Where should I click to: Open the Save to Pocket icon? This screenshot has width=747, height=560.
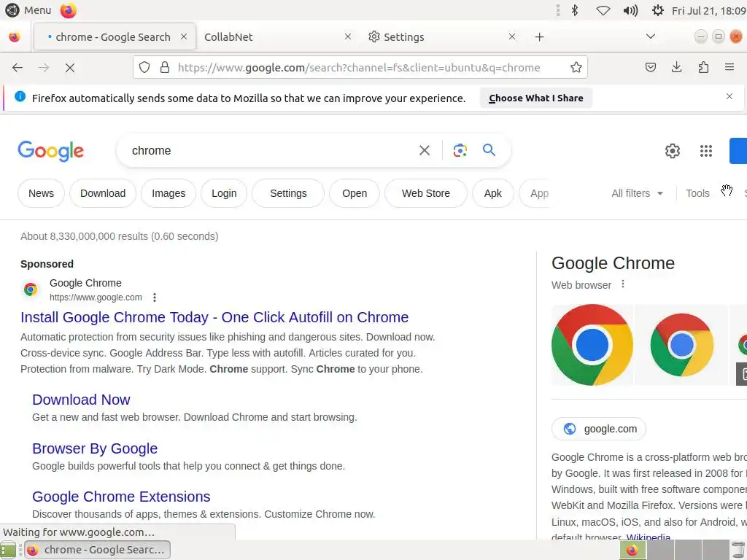[x=650, y=67]
